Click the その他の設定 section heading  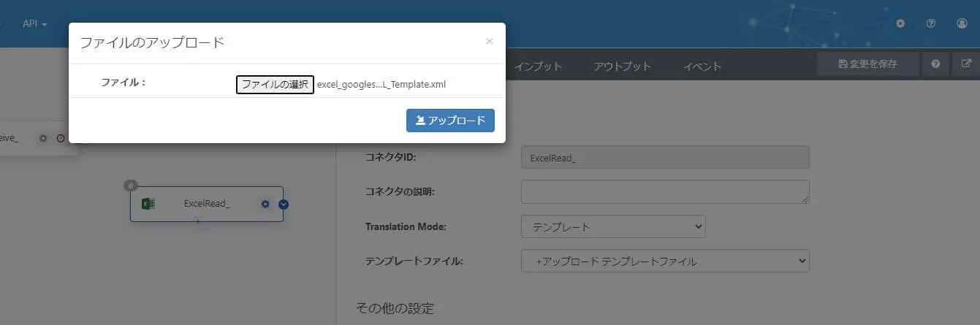(395, 308)
